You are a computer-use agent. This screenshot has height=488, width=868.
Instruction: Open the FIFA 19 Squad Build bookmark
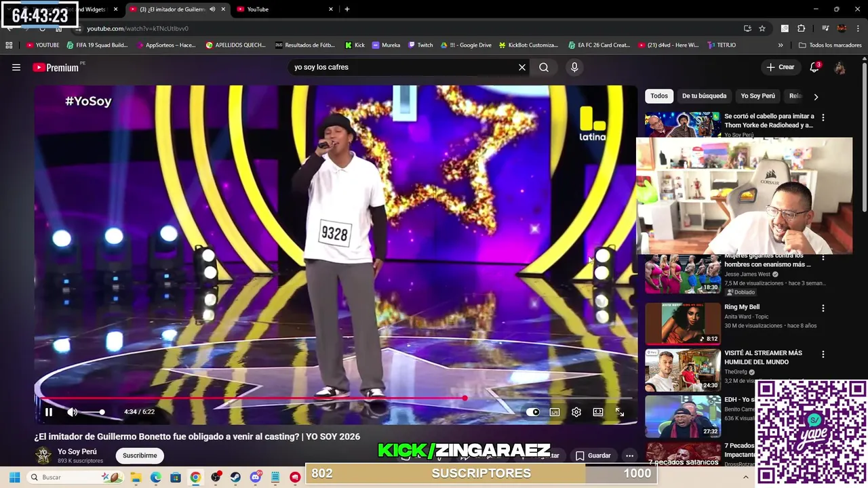(97, 45)
